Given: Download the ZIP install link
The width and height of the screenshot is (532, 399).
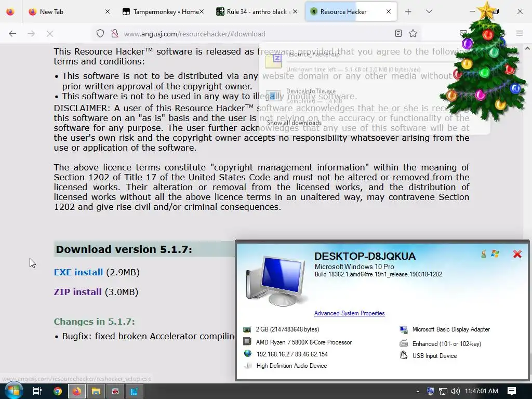Looking at the screenshot, I should (78, 292).
